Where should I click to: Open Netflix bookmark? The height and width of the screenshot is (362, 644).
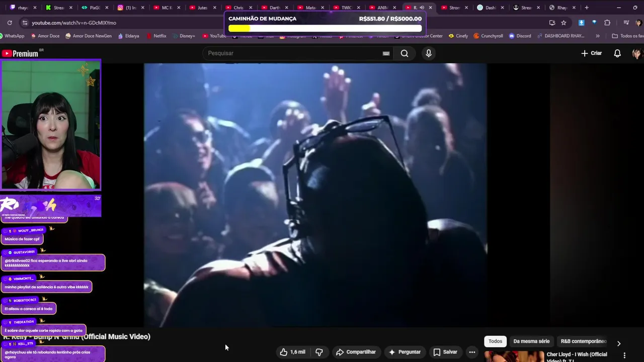coord(156,36)
